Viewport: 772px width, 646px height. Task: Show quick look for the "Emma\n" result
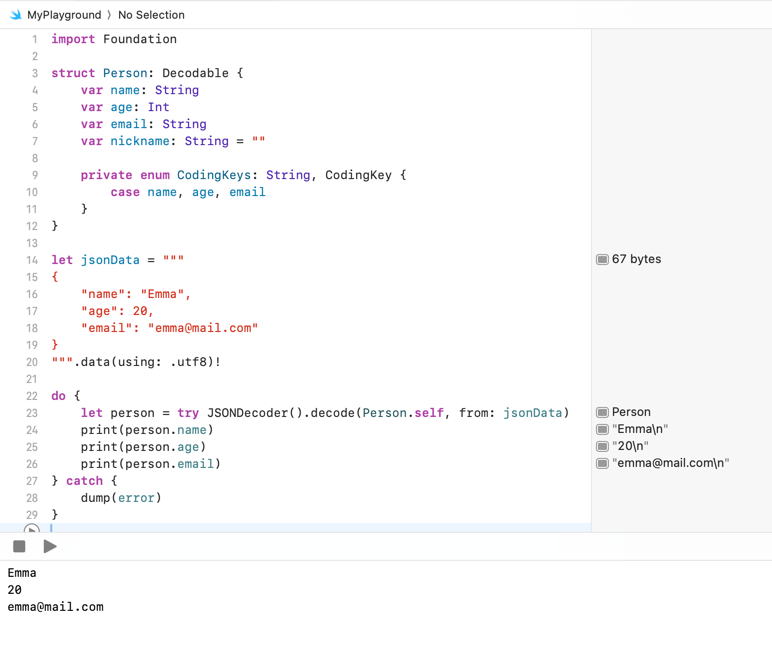tap(602, 429)
